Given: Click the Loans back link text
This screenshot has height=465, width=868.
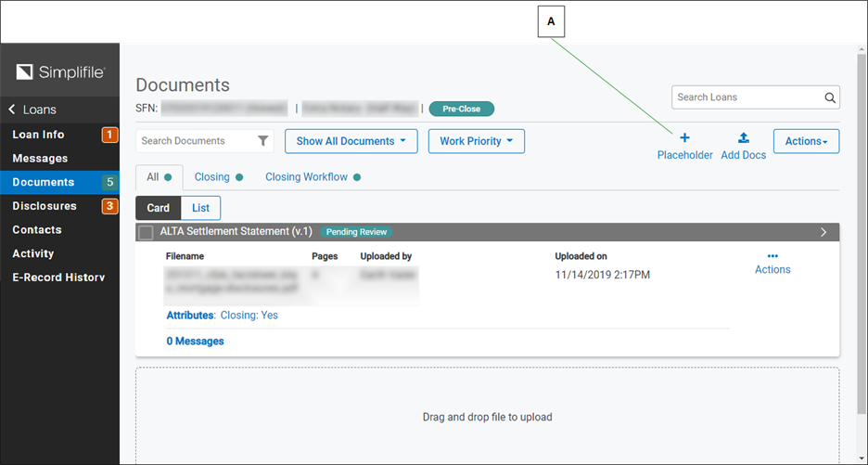Looking at the screenshot, I should click(39, 110).
